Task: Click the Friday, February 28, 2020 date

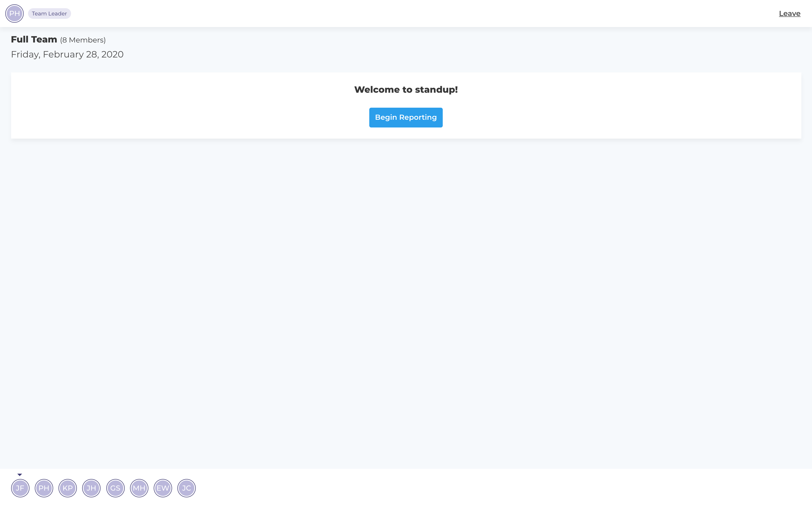Action: click(67, 54)
